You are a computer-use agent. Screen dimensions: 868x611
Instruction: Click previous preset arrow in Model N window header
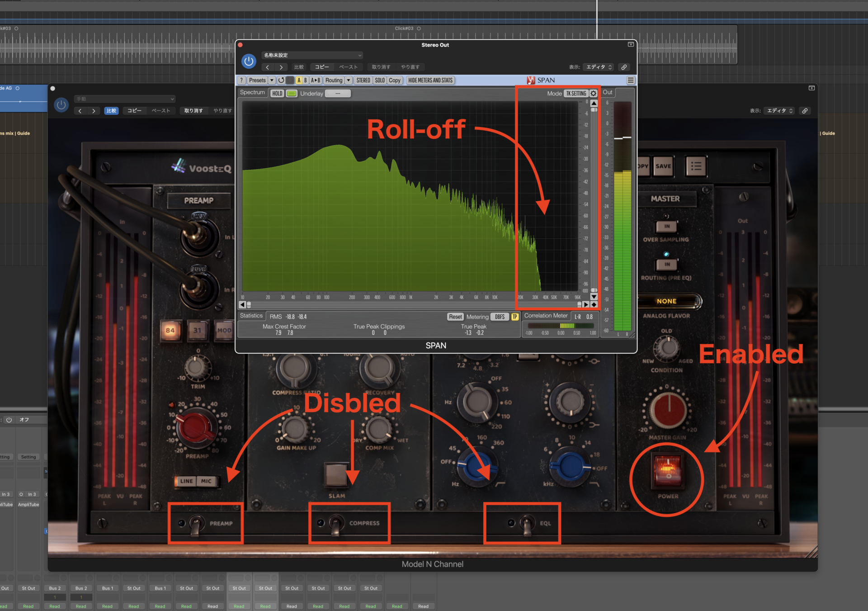click(80, 111)
